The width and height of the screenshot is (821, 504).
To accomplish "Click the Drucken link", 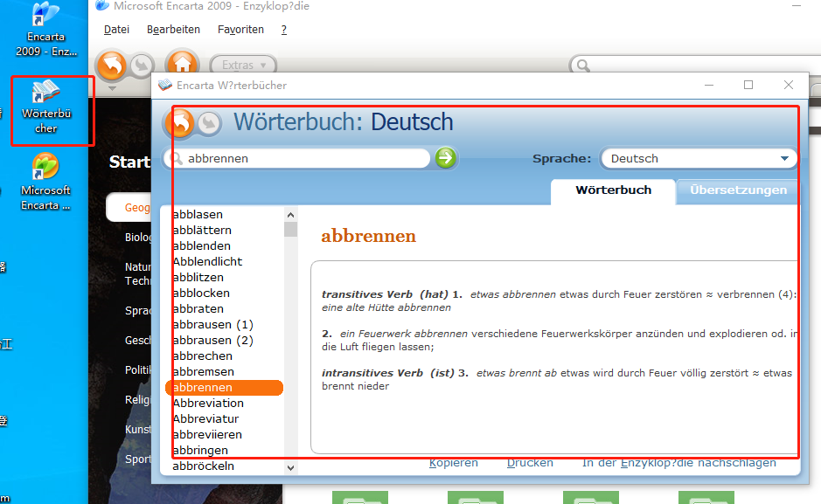I will 530,463.
